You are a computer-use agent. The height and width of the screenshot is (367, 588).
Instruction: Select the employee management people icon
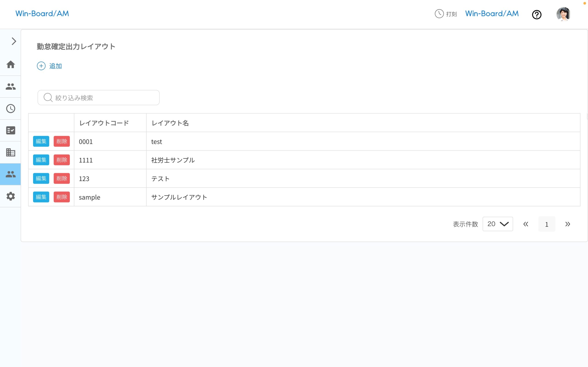(x=10, y=87)
